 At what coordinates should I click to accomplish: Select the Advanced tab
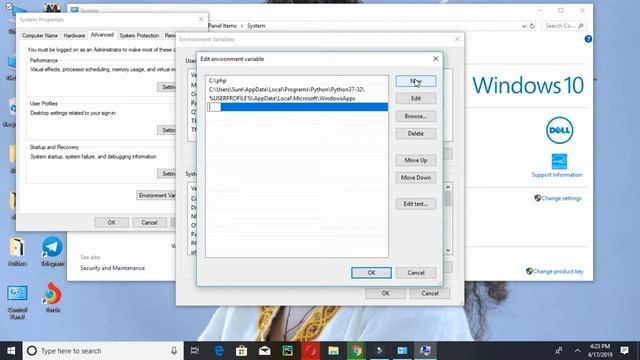[102, 35]
